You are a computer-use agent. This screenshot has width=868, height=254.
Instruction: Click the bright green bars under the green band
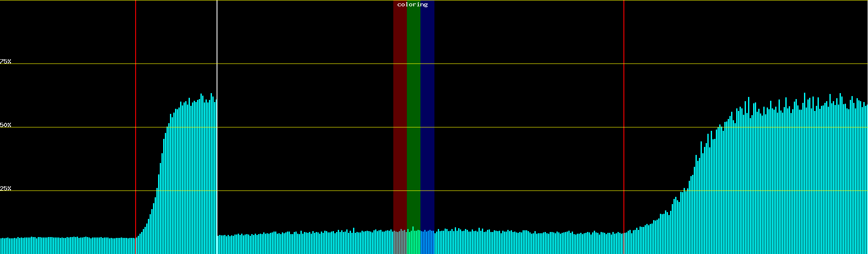(413, 243)
